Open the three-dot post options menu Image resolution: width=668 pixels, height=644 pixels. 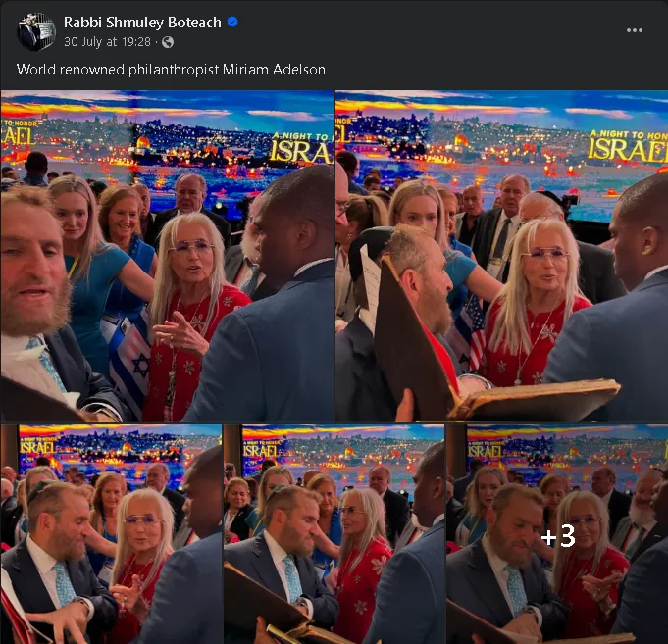click(635, 30)
